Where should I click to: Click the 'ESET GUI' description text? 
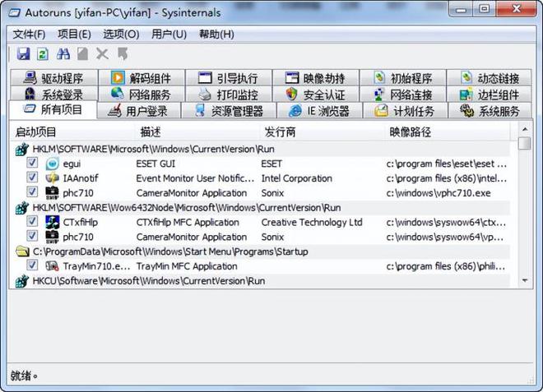(x=155, y=164)
